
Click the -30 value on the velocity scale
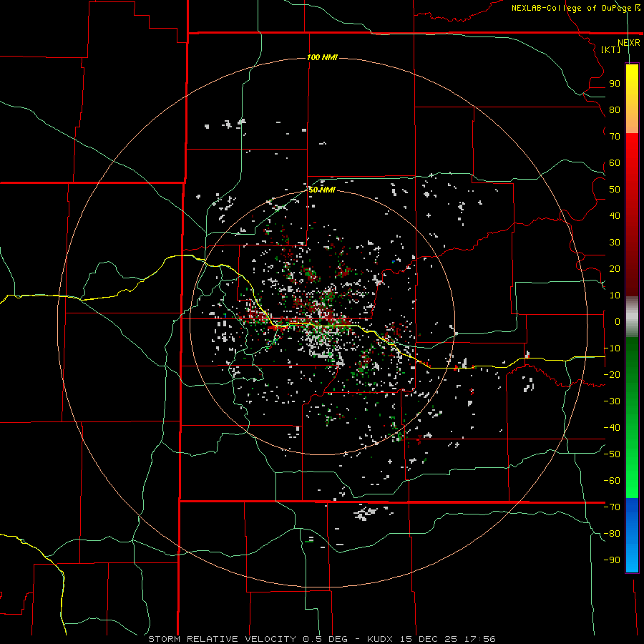click(612, 401)
